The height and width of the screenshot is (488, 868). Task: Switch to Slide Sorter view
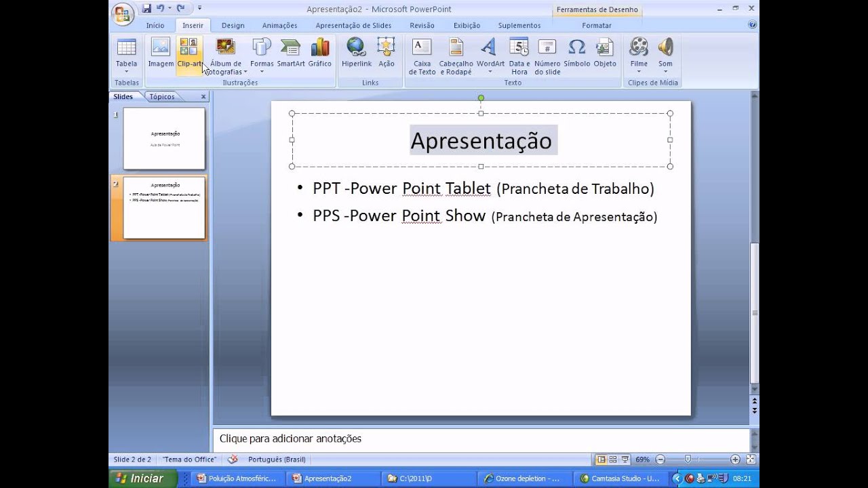(613, 460)
